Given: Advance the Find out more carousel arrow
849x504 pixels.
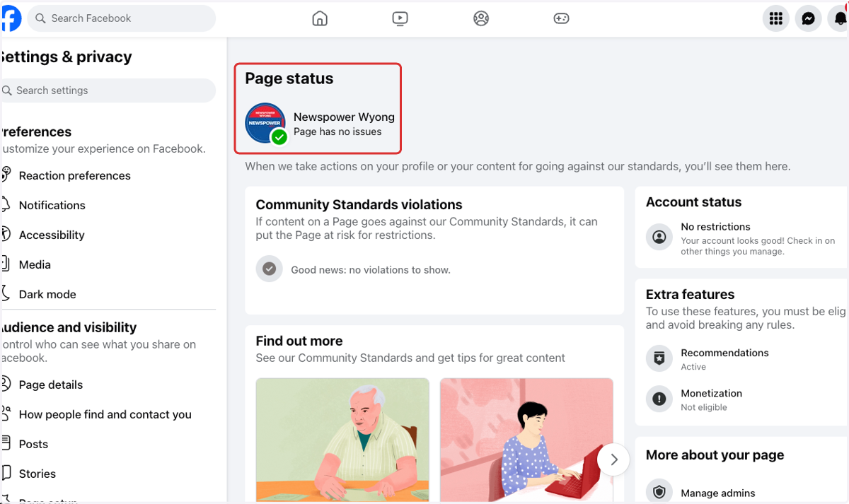Looking at the screenshot, I should point(614,460).
